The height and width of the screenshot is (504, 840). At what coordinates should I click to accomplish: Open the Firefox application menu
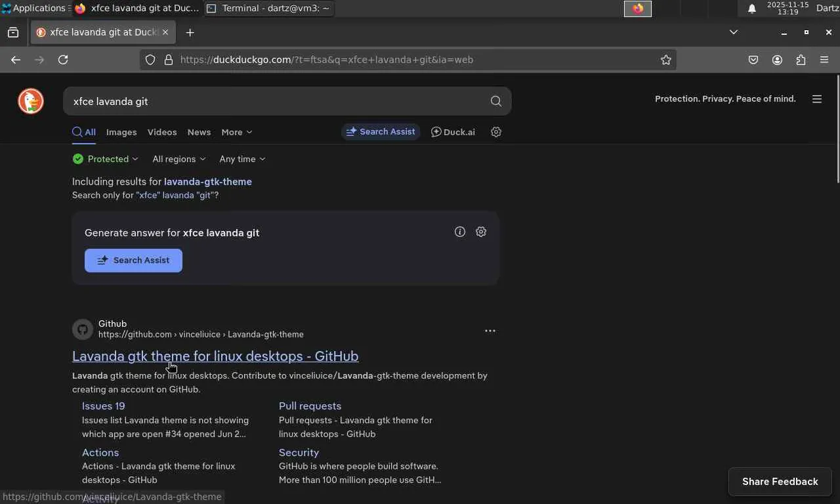click(824, 60)
